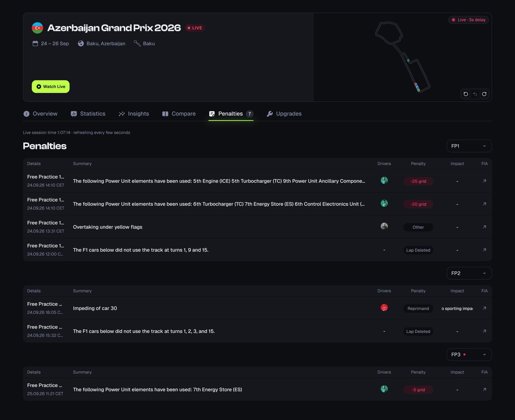Open the Insights tab
The width and height of the screenshot is (515, 420).
coord(134,114)
